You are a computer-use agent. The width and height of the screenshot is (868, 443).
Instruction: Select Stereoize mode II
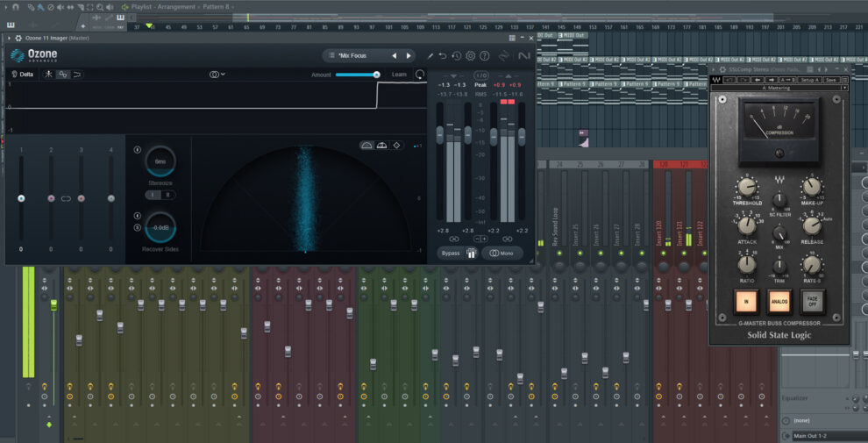pos(167,195)
